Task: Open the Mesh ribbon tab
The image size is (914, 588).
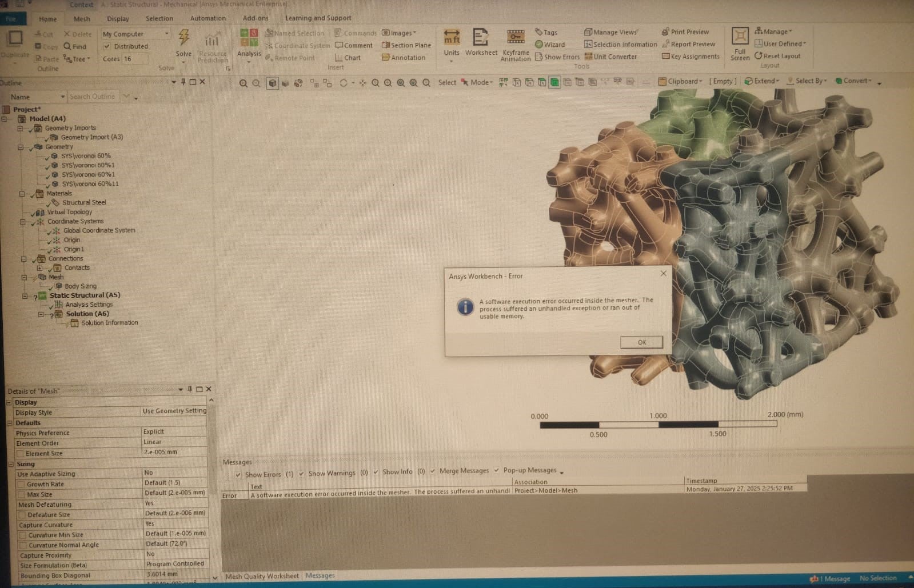Action: point(82,19)
